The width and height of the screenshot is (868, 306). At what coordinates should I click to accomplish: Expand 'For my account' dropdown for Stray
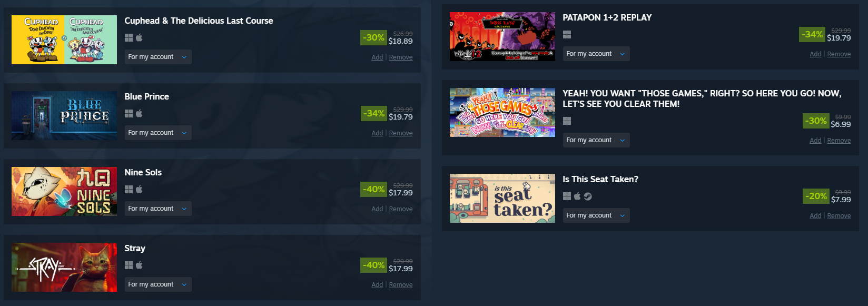point(158,284)
